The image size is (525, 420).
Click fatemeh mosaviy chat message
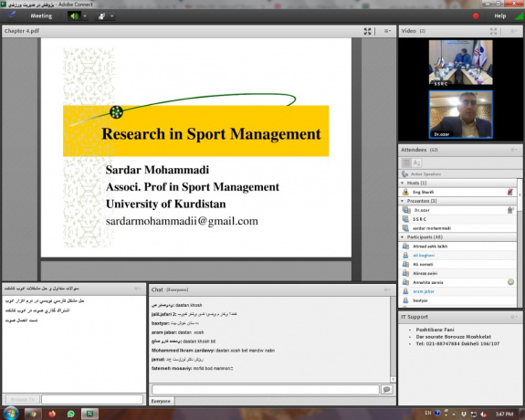(192, 369)
